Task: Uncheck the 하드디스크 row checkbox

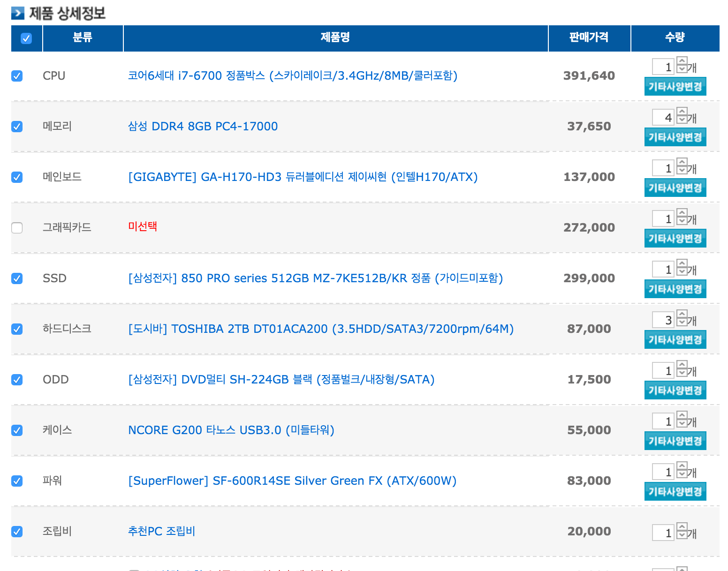Action: point(17,329)
